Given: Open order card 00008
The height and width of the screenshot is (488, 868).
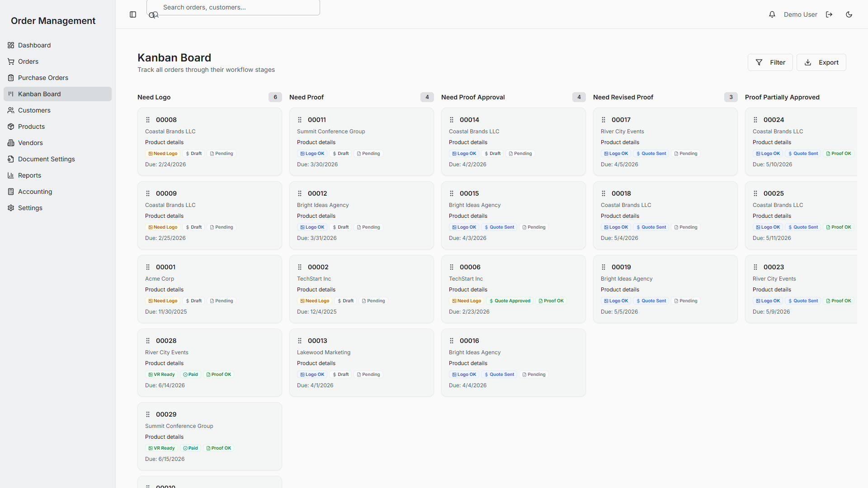Looking at the screenshot, I should coord(210,141).
